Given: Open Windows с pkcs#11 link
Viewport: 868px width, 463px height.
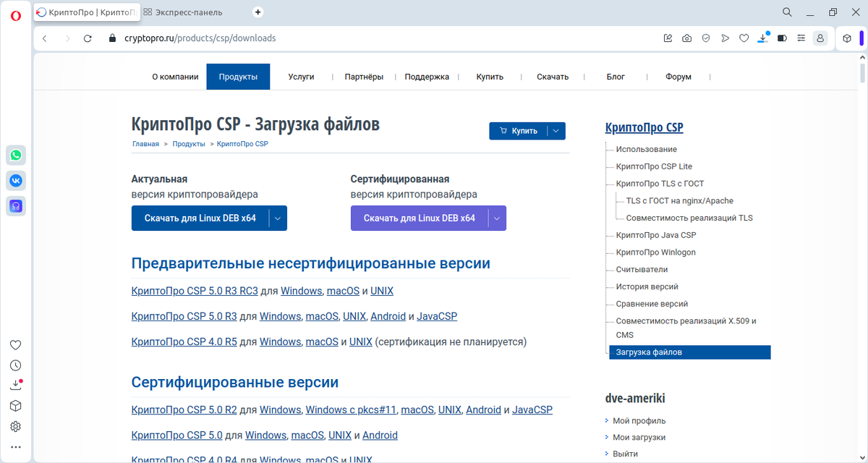Looking at the screenshot, I should 351,409.
